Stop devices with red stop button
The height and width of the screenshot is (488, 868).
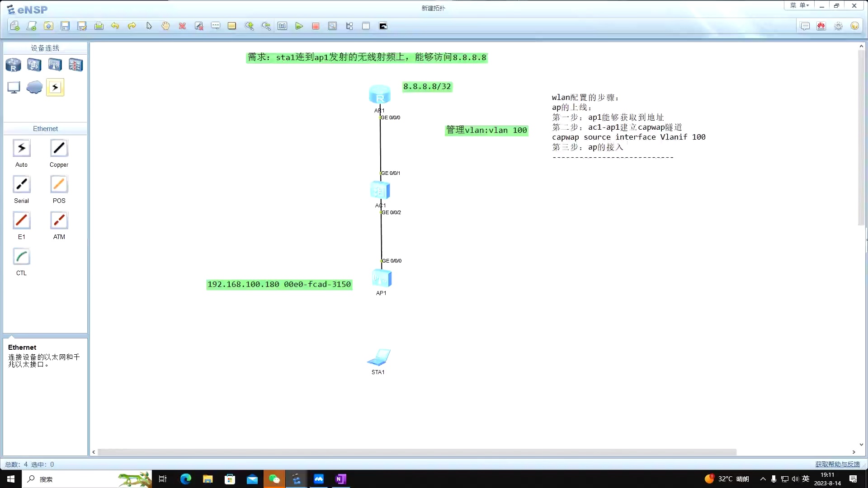[316, 26]
